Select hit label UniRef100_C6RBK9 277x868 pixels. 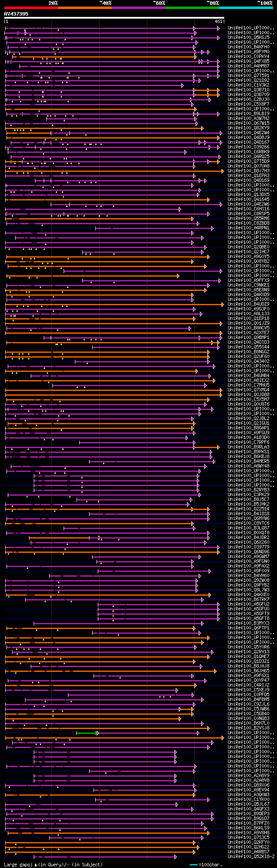(249, 152)
